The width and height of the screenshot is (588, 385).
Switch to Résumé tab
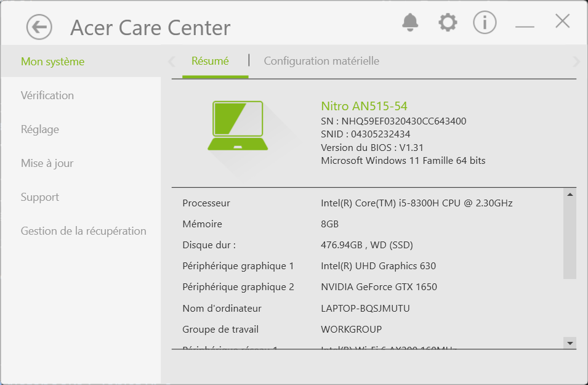(210, 61)
